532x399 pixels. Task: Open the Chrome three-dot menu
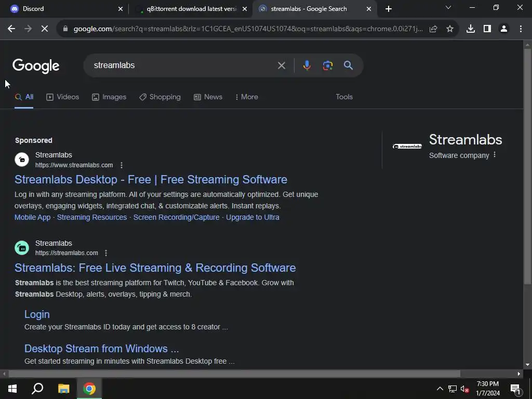click(x=521, y=29)
